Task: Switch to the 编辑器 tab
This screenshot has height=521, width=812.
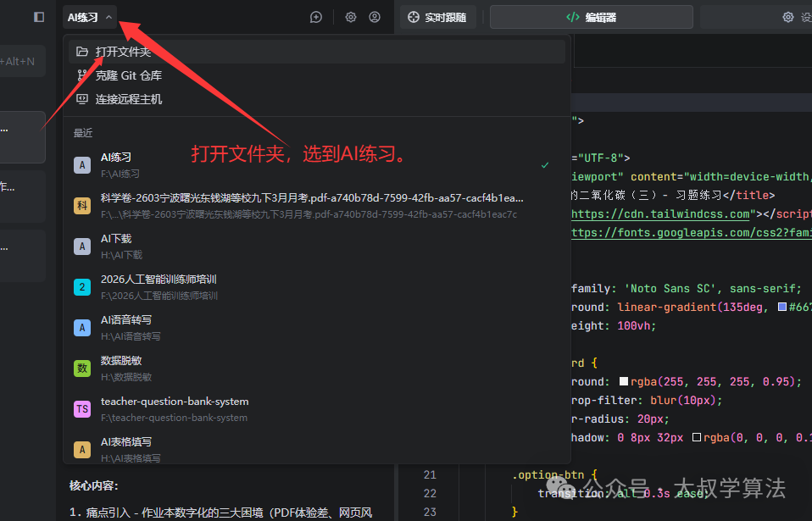Action: click(591, 17)
